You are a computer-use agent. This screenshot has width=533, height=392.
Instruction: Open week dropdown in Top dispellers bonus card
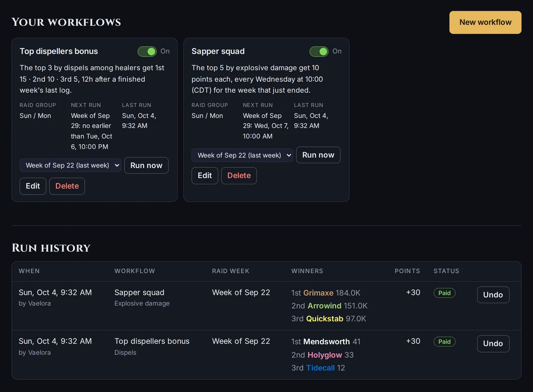pos(70,165)
